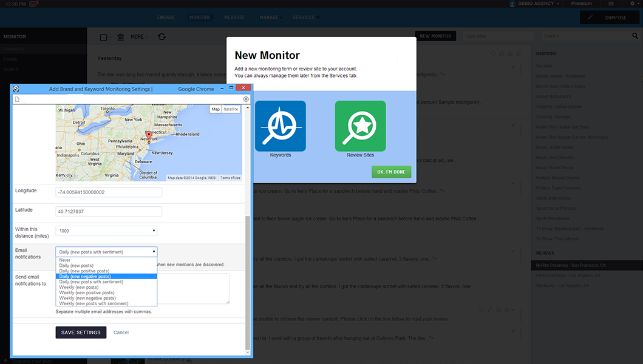Click the Cancel link
This screenshot has height=364, width=643.
[x=121, y=332]
